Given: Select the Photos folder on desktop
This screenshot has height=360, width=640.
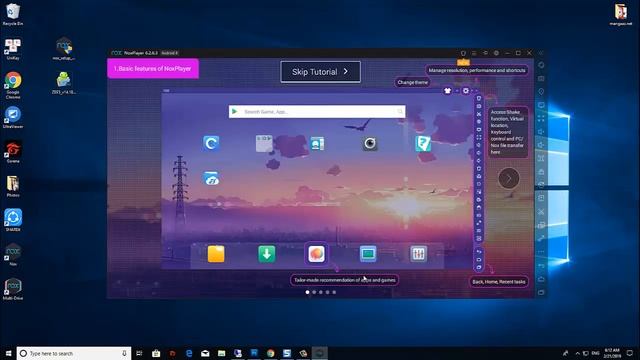Looking at the screenshot, I should tap(13, 186).
